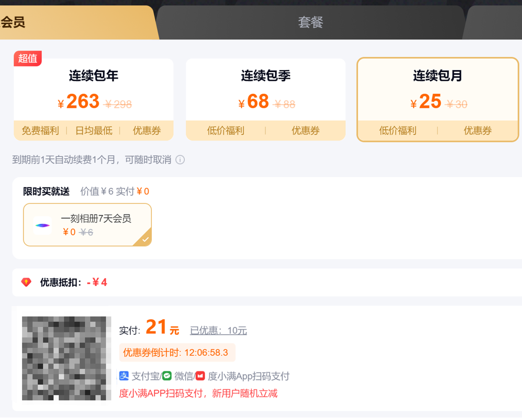The width and height of the screenshot is (522, 420).
Task: Click the 低价福利 label on the quarterly plan
Action: click(225, 131)
